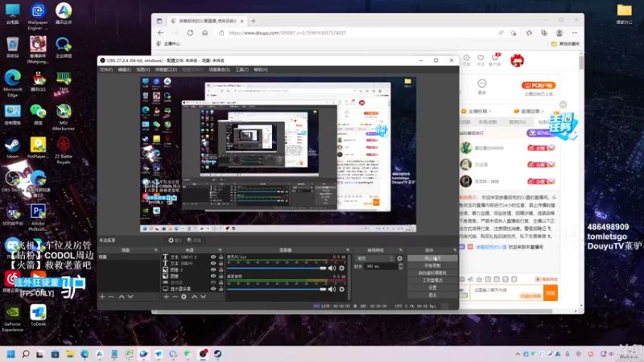Expand the 直播回看 section arrow

(542, 111)
